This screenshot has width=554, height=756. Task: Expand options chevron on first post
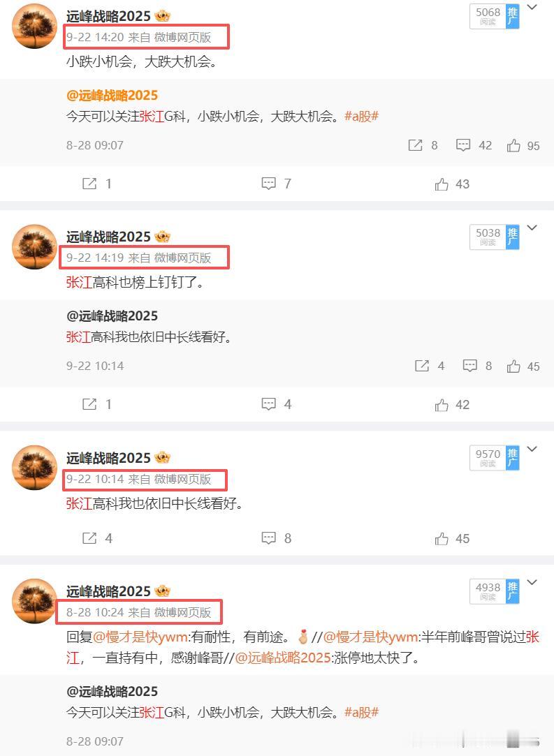(x=532, y=7)
